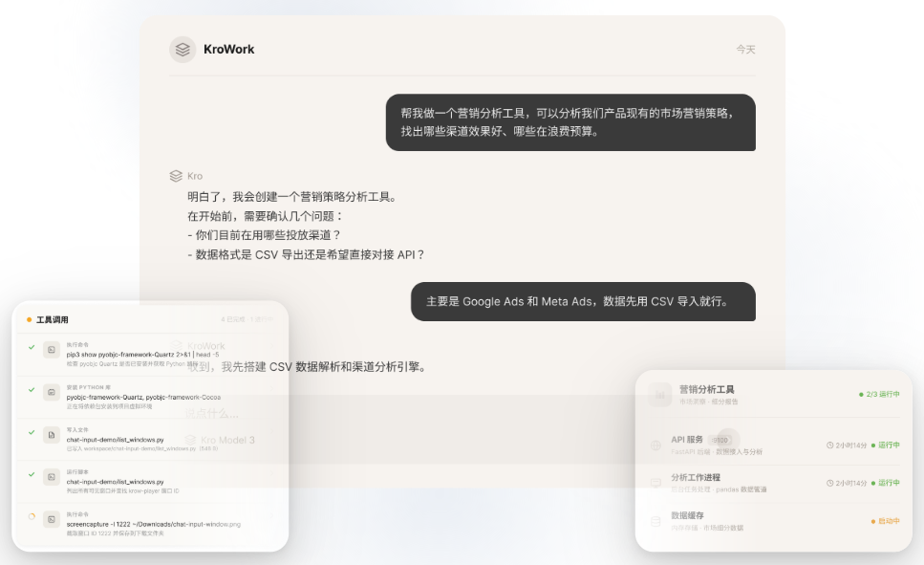The height and width of the screenshot is (565, 924).
Task: Click subtitle FastAPI 后端 · 数据接入与分析
Action: point(717,452)
